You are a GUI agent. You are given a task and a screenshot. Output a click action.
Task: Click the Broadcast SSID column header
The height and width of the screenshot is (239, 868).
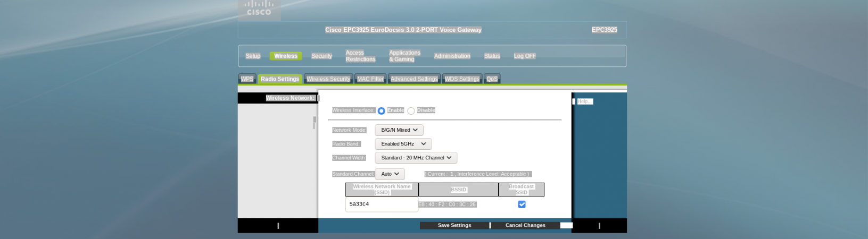521,190
